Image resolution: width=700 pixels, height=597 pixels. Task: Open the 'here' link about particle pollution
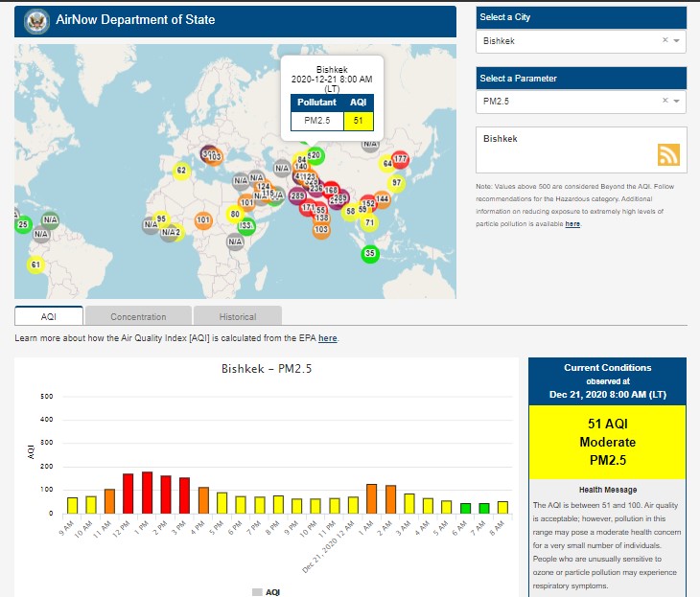click(x=572, y=223)
